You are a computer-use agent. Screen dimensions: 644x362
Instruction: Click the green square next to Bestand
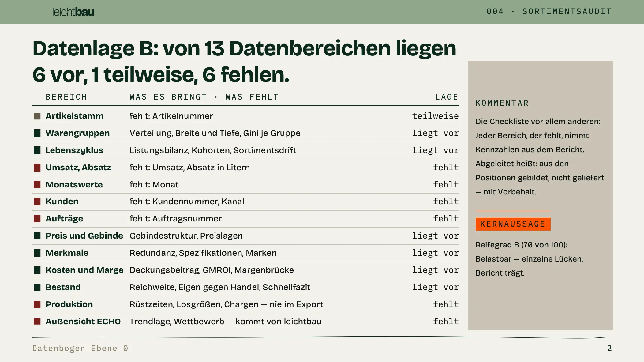tap(37, 287)
